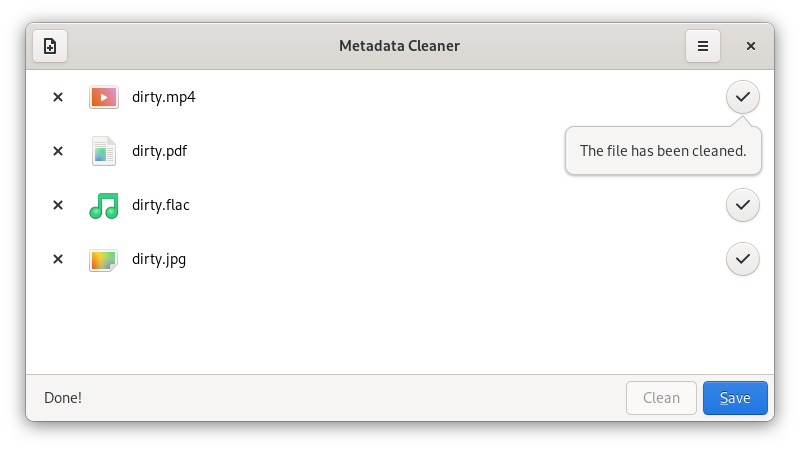Image resolution: width=800 pixels, height=450 pixels.
Task: Open the hamburger main menu
Action: [x=703, y=46]
